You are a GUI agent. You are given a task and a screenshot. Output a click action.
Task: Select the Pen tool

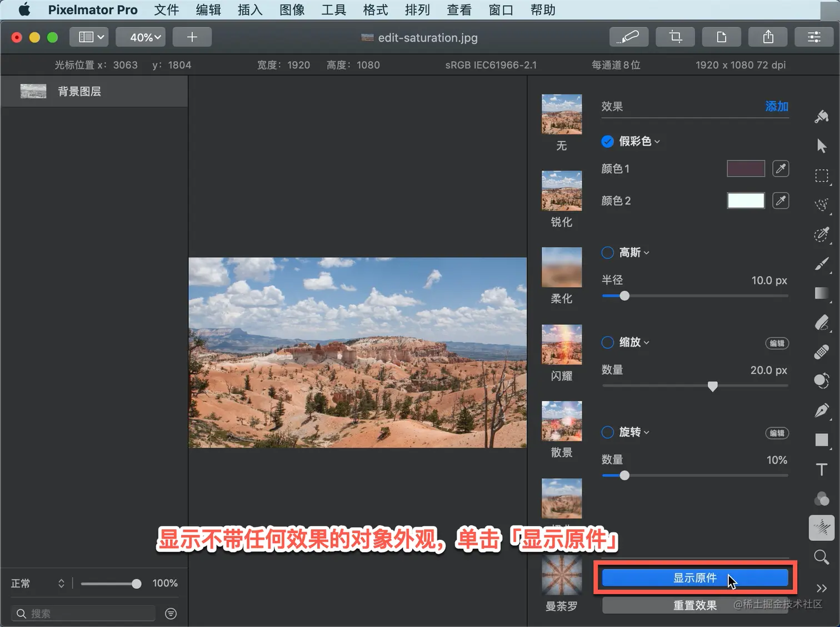[x=822, y=410]
